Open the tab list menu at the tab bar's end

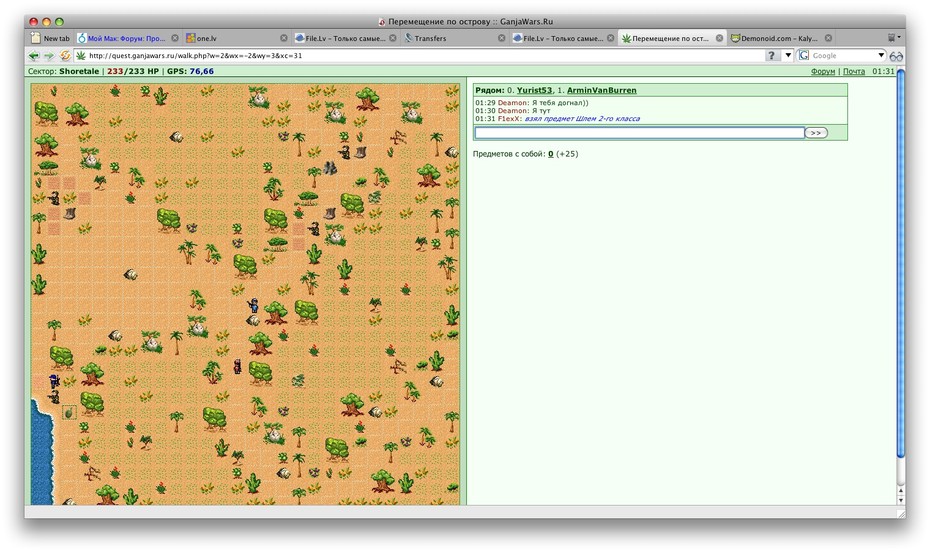click(x=893, y=38)
